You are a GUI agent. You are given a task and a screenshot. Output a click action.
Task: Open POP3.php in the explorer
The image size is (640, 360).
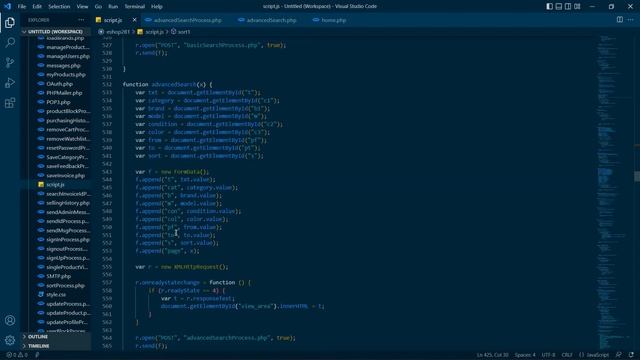pos(58,102)
